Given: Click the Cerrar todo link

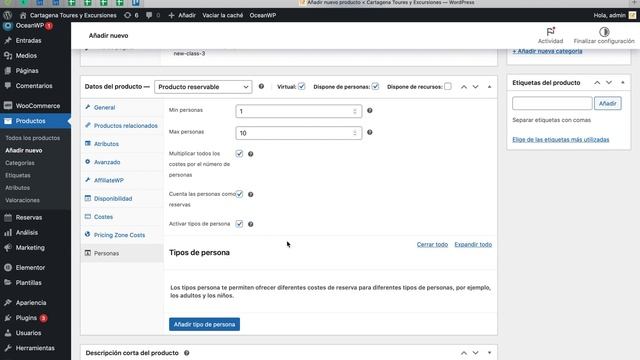Looking at the screenshot, I should (x=432, y=244).
